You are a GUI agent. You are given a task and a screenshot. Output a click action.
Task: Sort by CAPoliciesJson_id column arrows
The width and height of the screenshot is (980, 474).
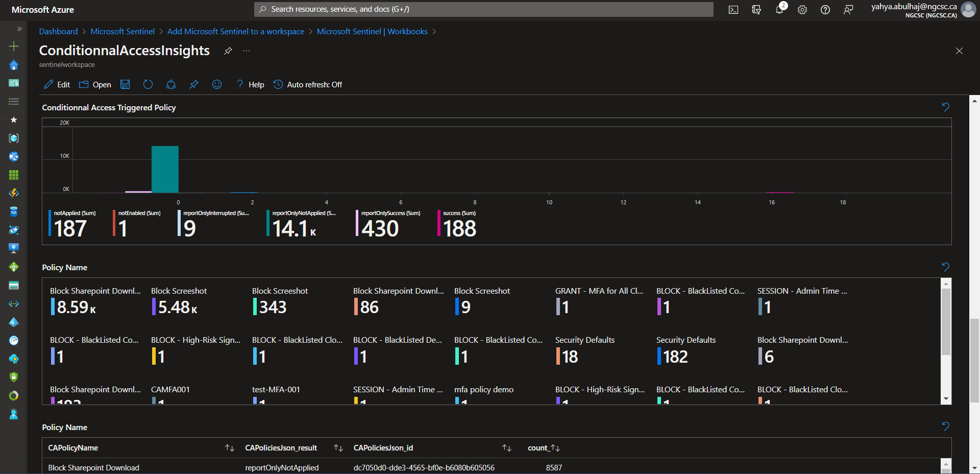click(507, 448)
